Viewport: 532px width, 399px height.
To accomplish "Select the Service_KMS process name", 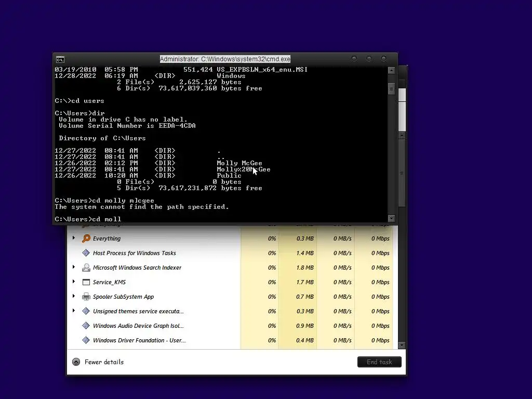I will 109,282.
